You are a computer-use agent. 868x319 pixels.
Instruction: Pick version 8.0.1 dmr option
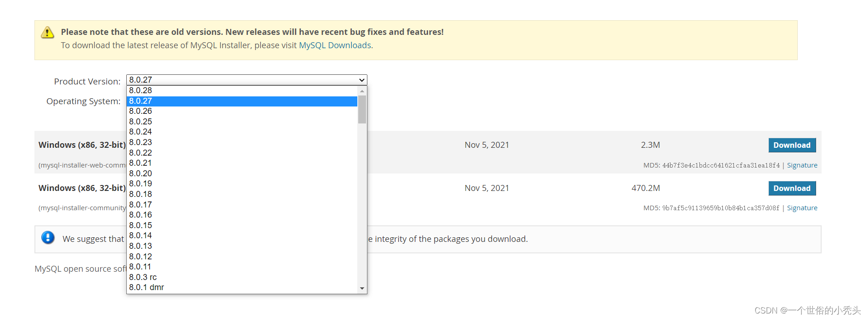point(242,287)
